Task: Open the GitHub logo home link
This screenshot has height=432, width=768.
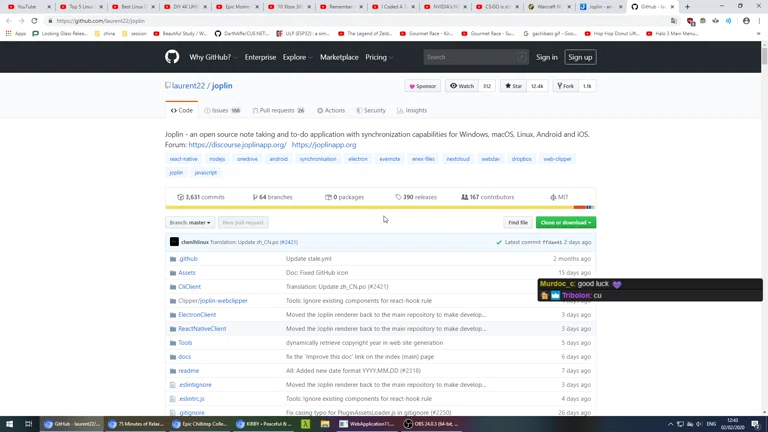Action: click(172, 57)
